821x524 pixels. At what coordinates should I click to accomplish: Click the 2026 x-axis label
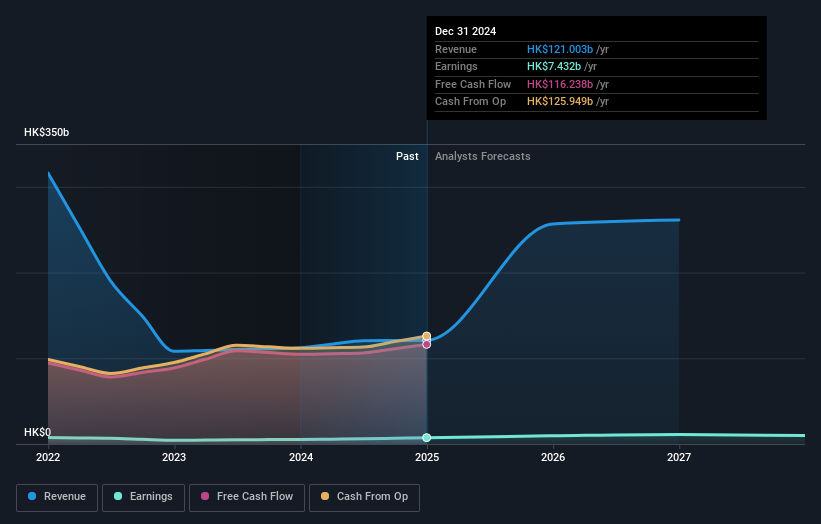[553, 458]
